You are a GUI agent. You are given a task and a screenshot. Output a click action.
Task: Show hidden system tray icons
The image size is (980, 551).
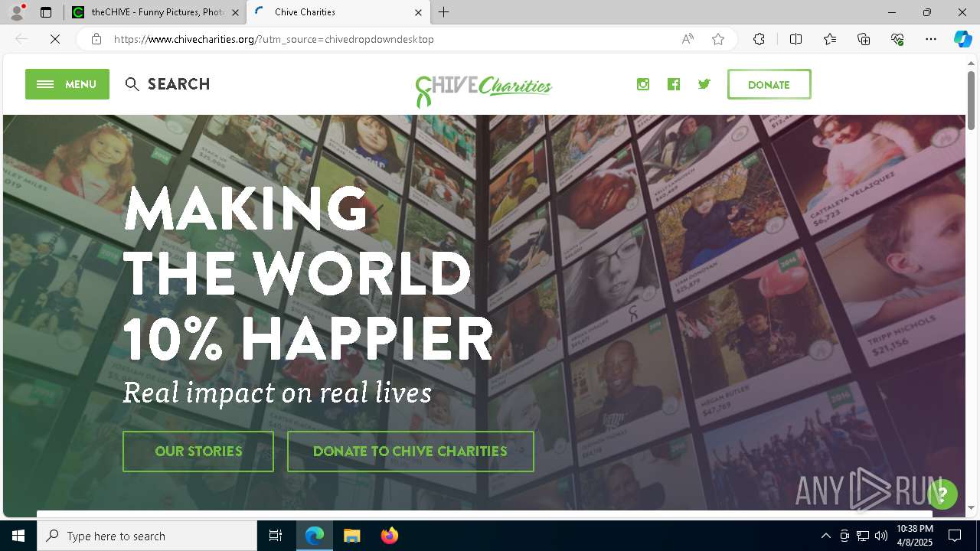point(825,536)
